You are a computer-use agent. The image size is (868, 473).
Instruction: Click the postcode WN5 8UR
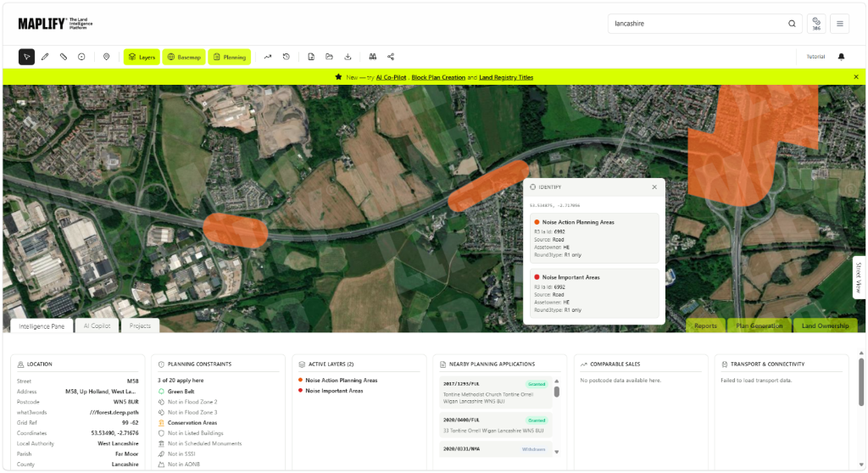(x=125, y=402)
